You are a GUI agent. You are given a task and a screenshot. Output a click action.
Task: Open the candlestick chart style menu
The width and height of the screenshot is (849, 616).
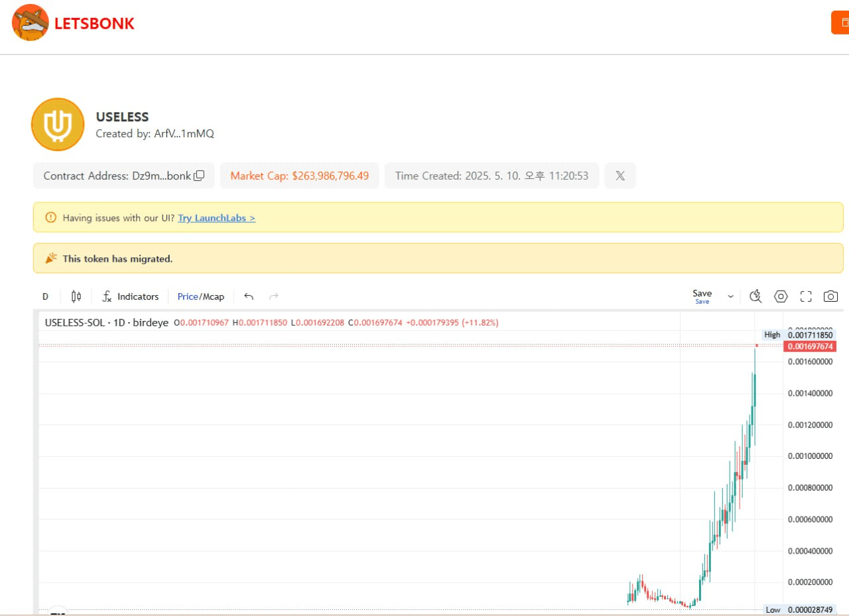click(x=76, y=296)
